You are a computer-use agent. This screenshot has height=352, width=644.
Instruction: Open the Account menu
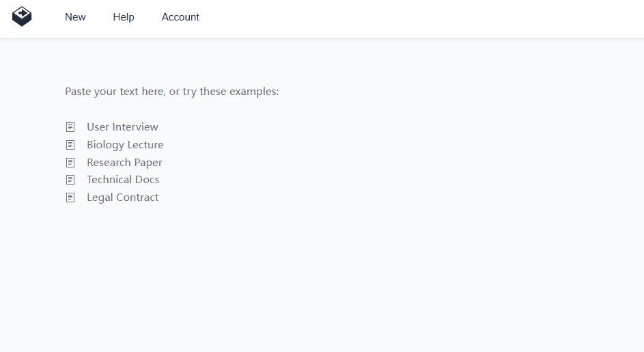180,17
